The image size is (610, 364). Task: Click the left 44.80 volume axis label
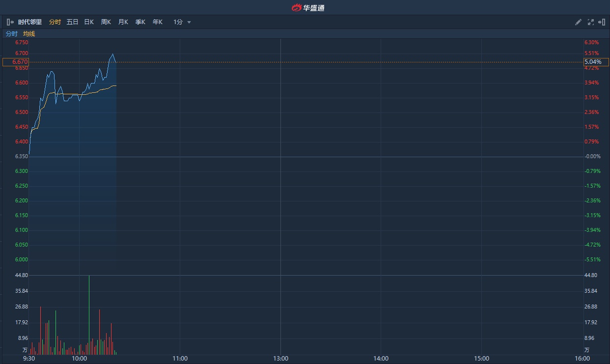point(22,275)
